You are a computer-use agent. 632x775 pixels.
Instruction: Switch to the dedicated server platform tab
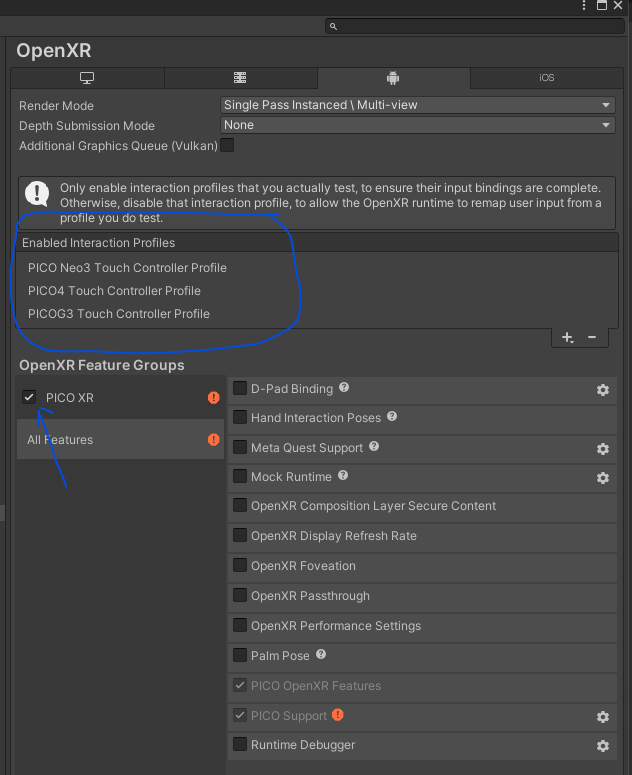pos(240,78)
